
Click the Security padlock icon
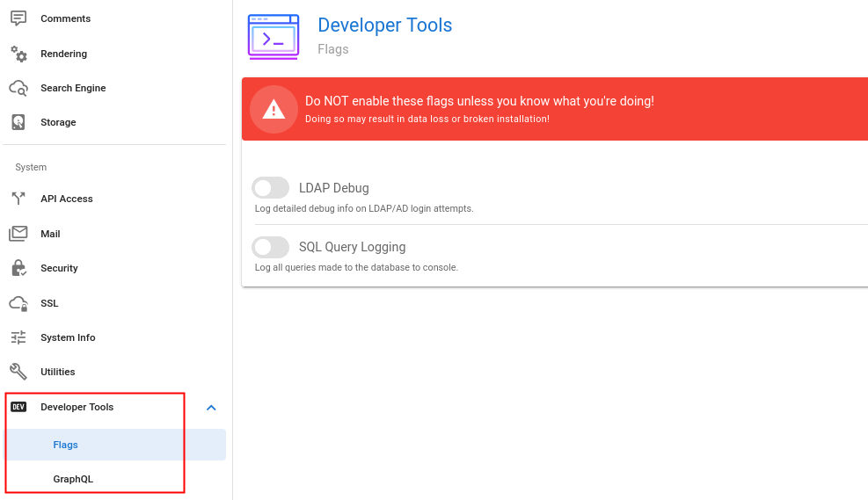coord(18,268)
